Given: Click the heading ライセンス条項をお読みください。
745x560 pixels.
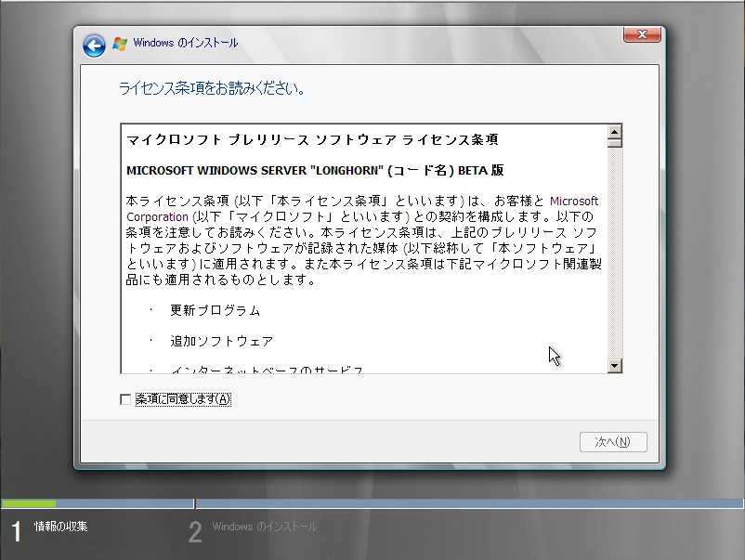Looking at the screenshot, I should point(212,88).
